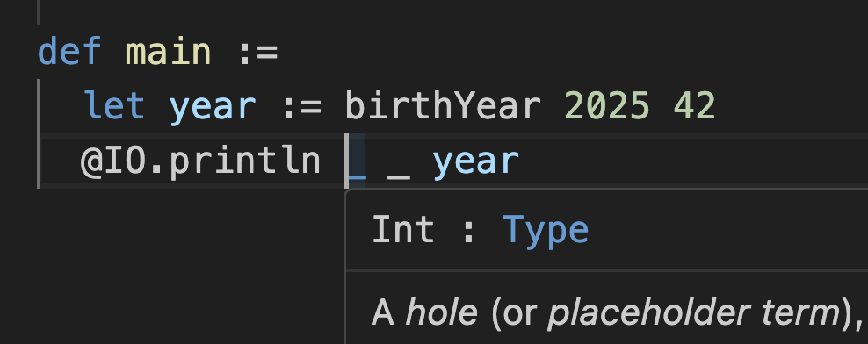The height and width of the screenshot is (344, 868).
Task: Click the ':=' after year
Action: (x=301, y=107)
